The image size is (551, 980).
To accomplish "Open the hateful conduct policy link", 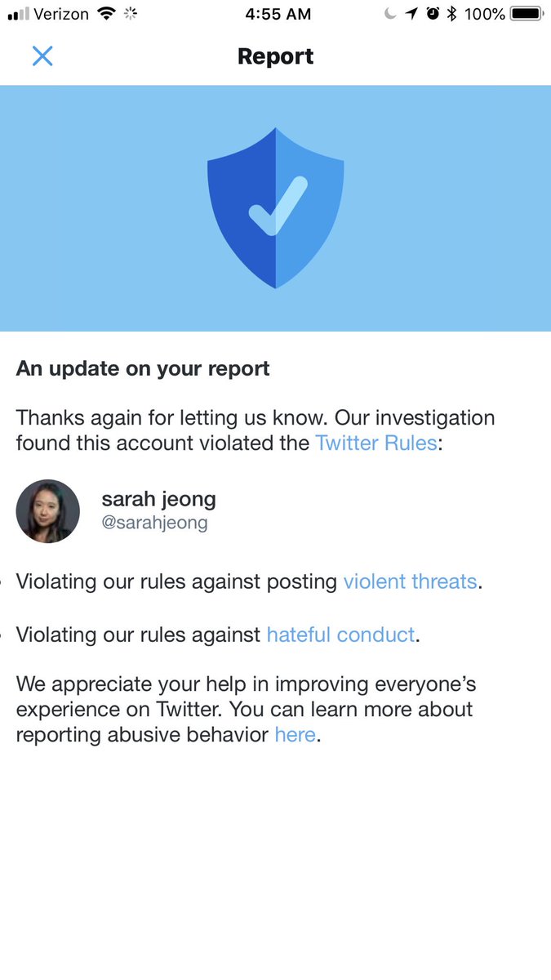I will (341, 635).
